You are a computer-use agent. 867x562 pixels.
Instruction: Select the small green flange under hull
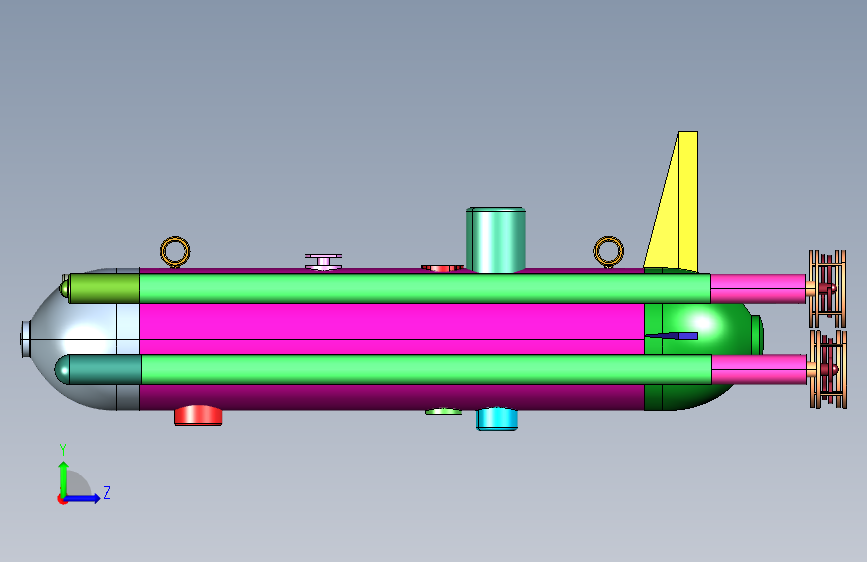pos(443,412)
